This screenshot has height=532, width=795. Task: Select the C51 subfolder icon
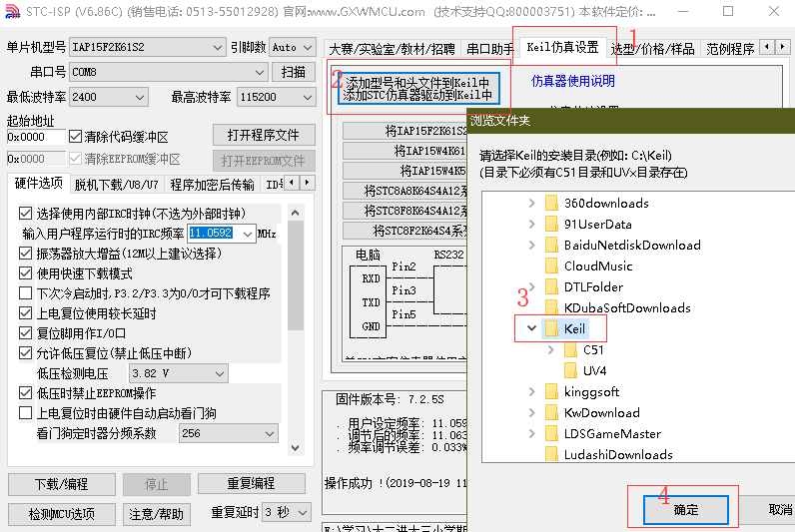(x=571, y=349)
